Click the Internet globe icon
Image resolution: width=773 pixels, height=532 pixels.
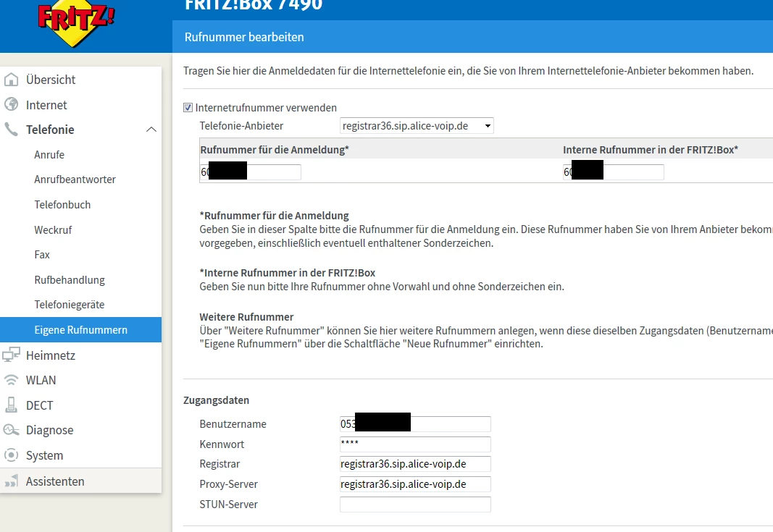(x=11, y=104)
